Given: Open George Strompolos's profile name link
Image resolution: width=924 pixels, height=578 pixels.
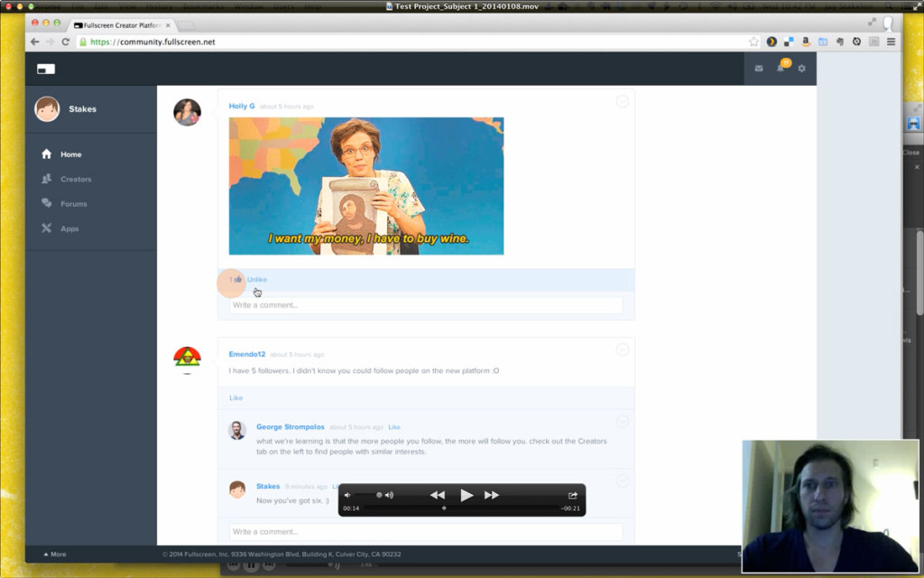Looking at the screenshot, I should (x=290, y=427).
